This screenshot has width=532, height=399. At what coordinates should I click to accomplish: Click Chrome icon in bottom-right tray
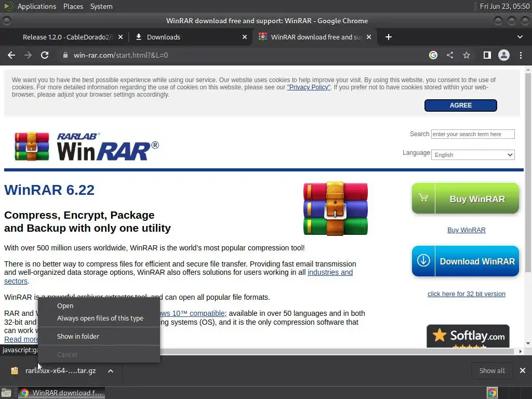click(492, 393)
